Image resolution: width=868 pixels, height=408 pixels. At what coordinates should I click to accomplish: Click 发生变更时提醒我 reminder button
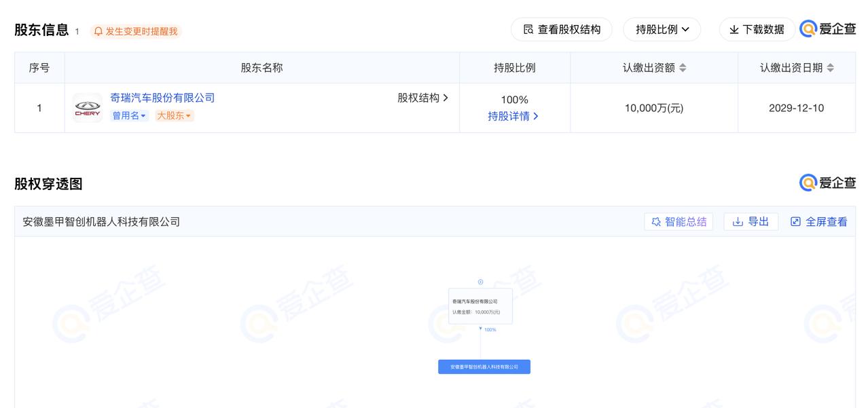point(136,31)
